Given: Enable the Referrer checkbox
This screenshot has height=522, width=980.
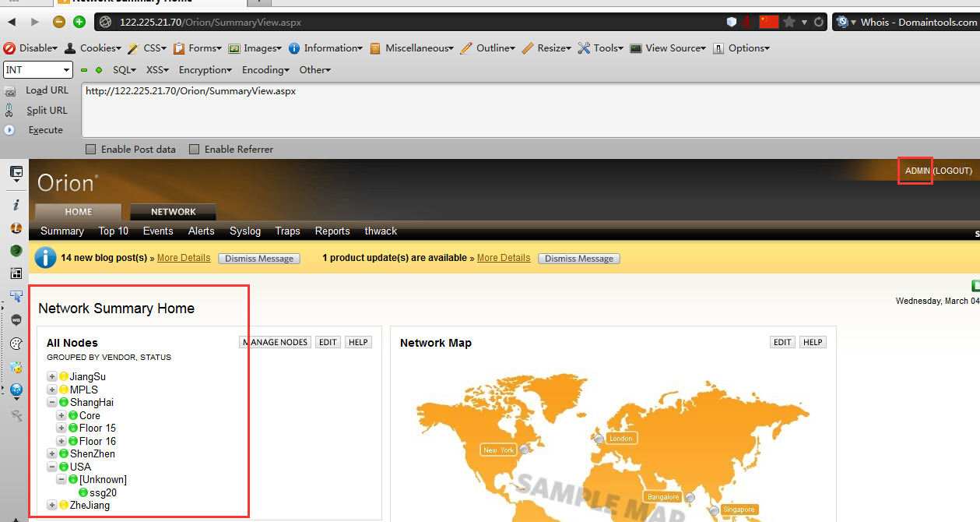Looking at the screenshot, I should (195, 150).
